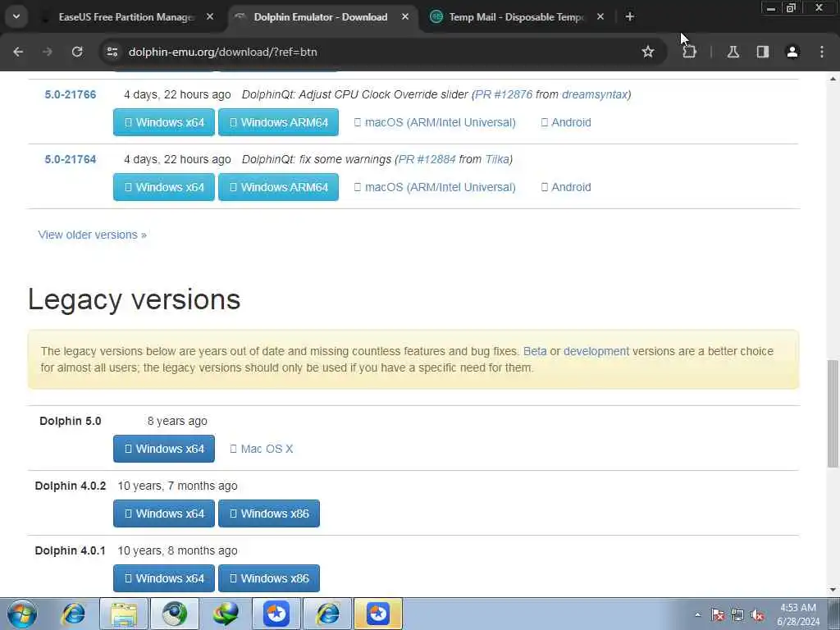
Task: Download Android build for 5.0-21764
Action: [x=566, y=187]
